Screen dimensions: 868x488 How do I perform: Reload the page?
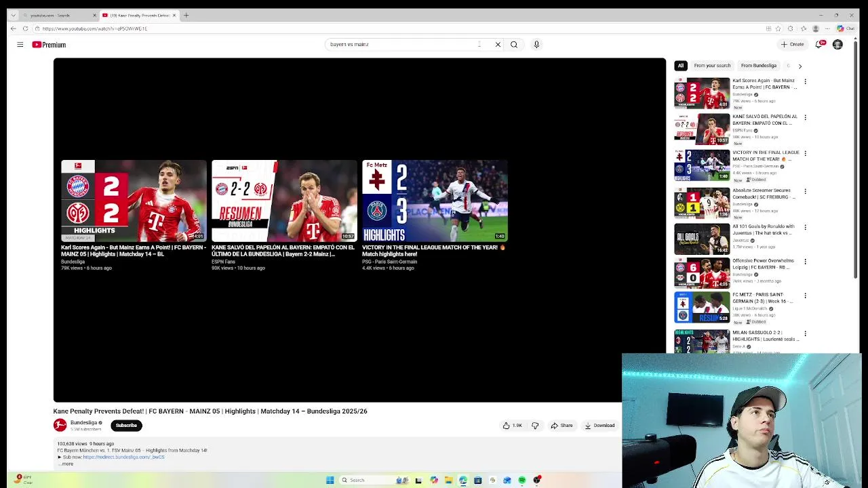tap(25, 28)
